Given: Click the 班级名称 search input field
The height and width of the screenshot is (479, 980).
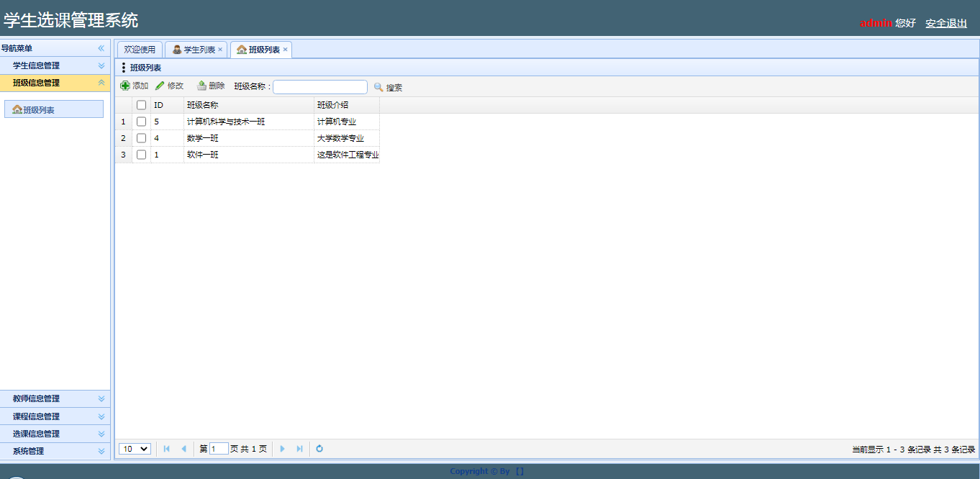Looking at the screenshot, I should (319, 87).
